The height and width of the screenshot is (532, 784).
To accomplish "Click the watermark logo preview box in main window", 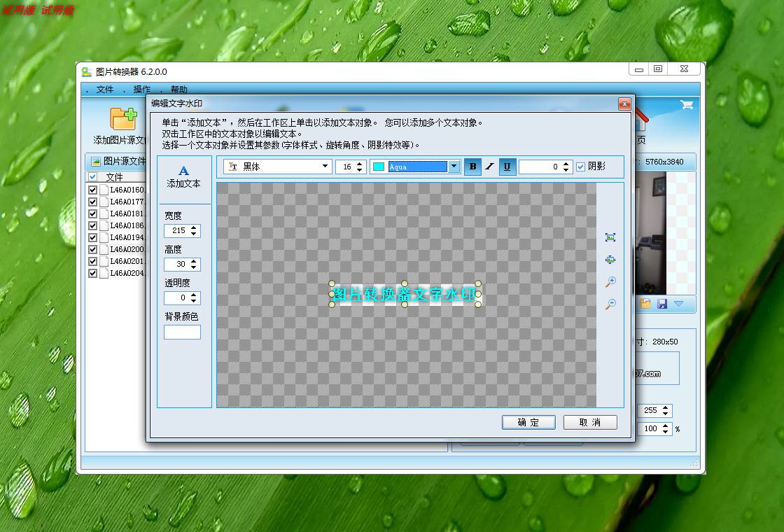I will pos(657,368).
